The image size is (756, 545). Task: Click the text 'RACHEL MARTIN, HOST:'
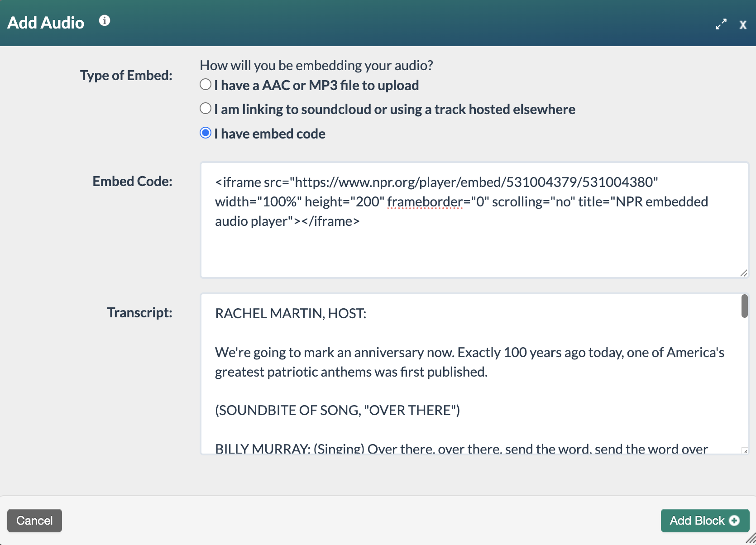tap(291, 313)
